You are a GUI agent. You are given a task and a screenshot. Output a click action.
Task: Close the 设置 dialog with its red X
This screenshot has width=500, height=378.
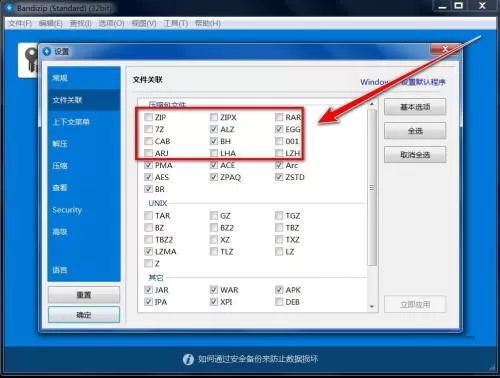[445, 50]
